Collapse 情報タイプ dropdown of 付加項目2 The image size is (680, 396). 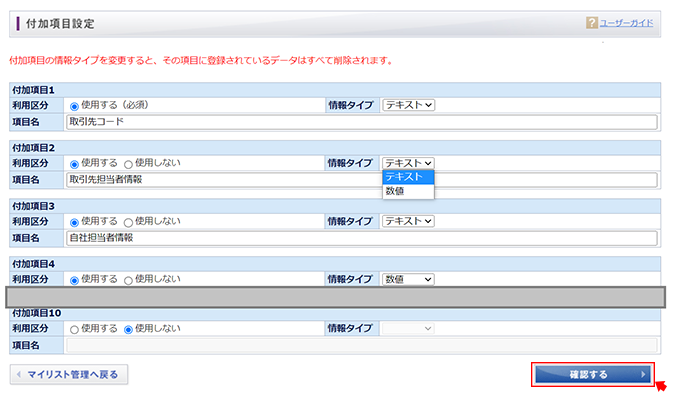pyautogui.click(x=408, y=163)
